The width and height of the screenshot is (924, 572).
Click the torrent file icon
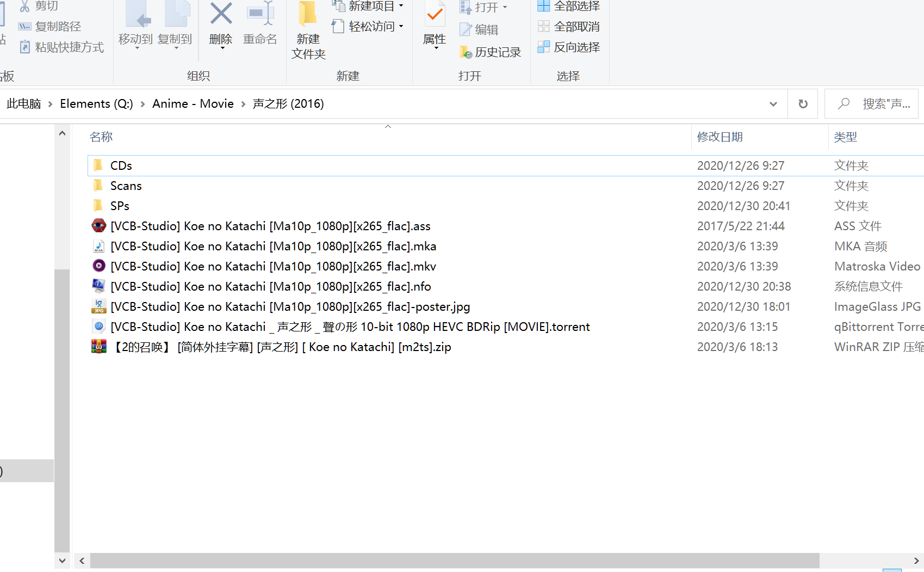[98, 326]
